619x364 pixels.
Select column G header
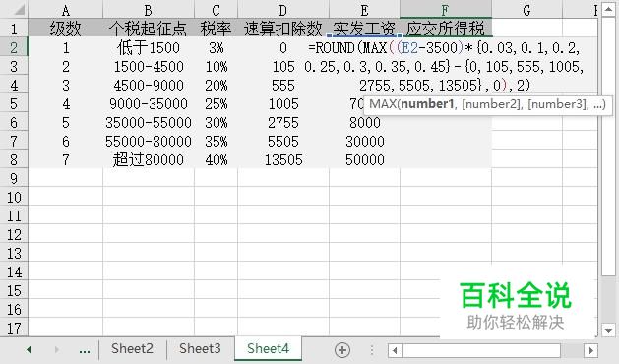tap(526, 10)
